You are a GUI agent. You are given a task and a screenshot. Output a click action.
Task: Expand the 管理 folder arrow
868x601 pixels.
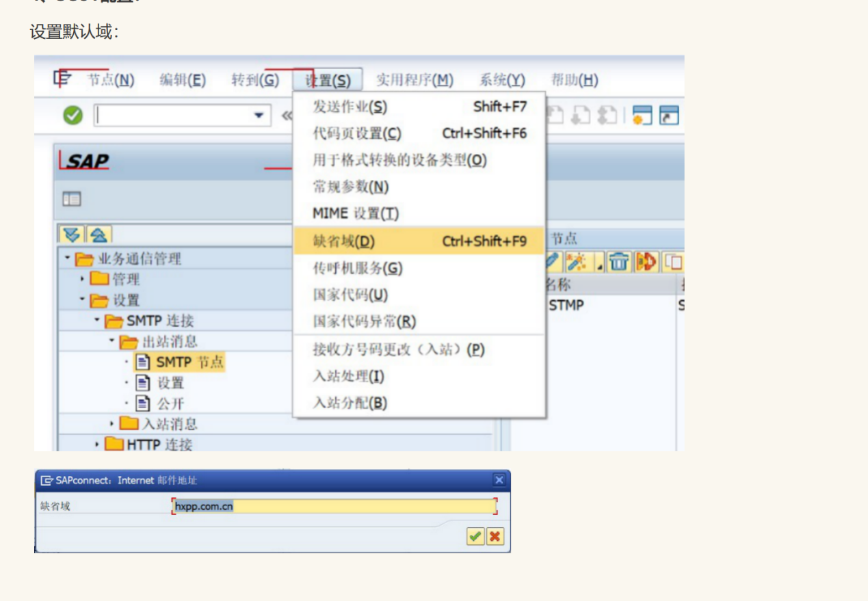click(x=82, y=279)
